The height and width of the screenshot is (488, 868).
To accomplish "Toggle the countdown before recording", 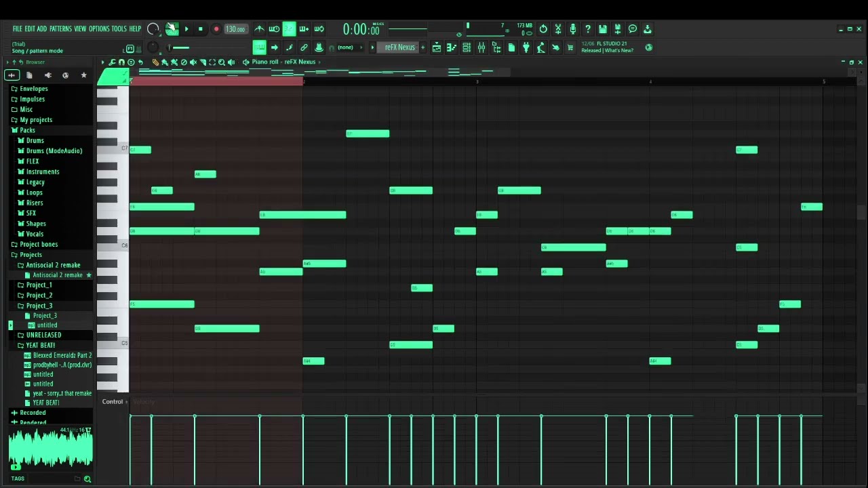I will pyautogui.click(x=289, y=29).
